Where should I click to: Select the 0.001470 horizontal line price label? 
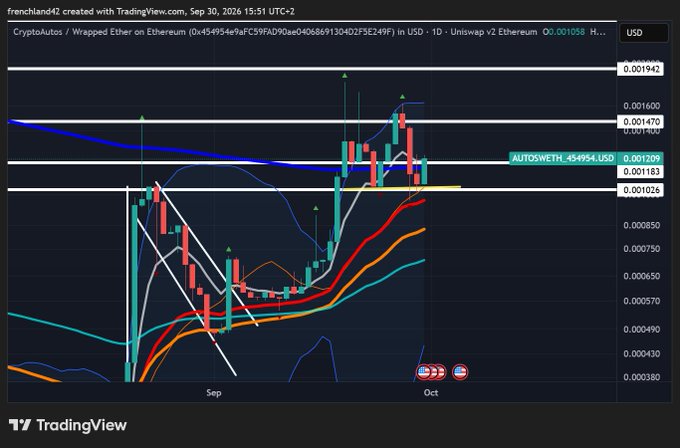click(x=641, y=121)
